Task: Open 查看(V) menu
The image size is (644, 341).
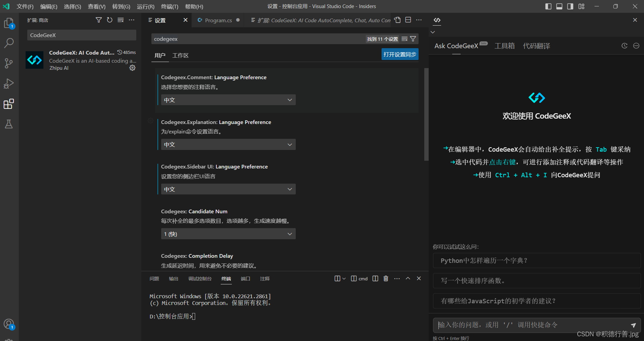Action: click(x=97, y=6)
